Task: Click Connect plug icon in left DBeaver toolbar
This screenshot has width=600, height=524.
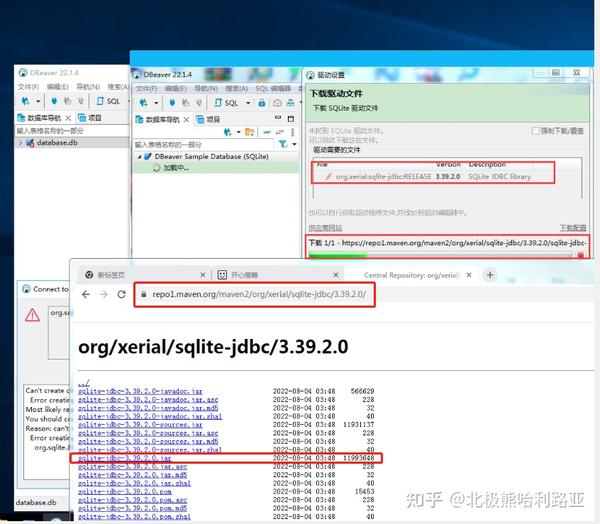Action: 54,101
